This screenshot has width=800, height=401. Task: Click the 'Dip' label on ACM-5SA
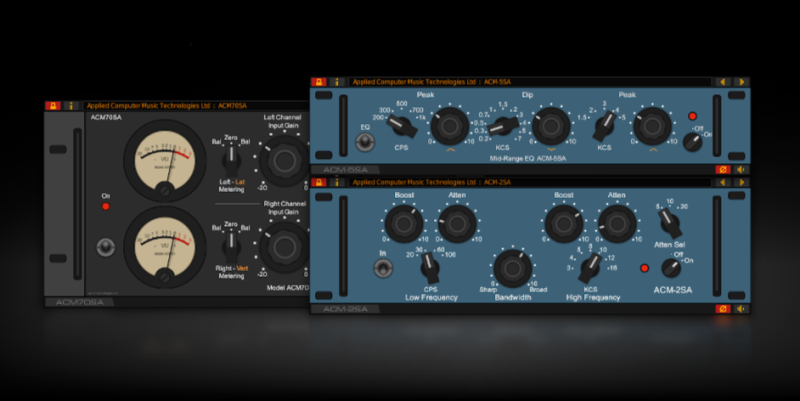pyautogui.click(x=527, y=95)
